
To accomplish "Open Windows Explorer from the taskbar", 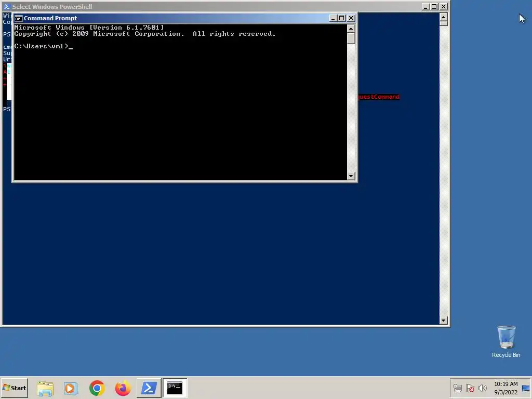I will 45,388.
